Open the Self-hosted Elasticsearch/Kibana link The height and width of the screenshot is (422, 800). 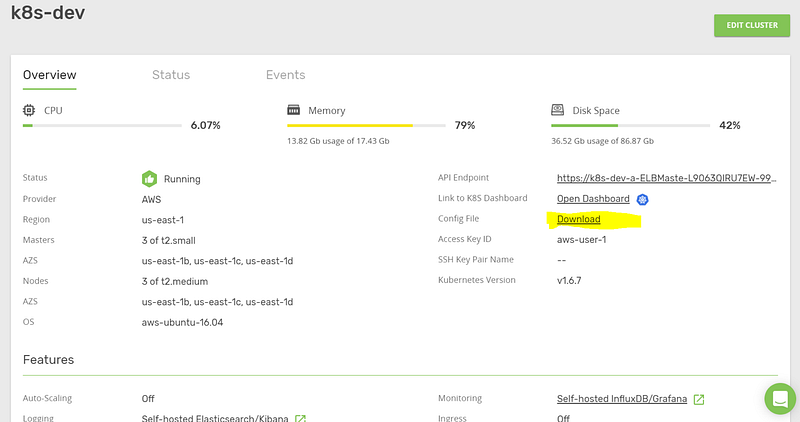[215, 418]
